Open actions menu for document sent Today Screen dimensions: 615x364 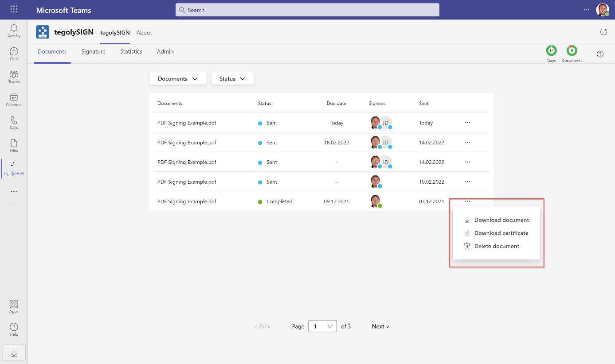[x=467, y=123]
